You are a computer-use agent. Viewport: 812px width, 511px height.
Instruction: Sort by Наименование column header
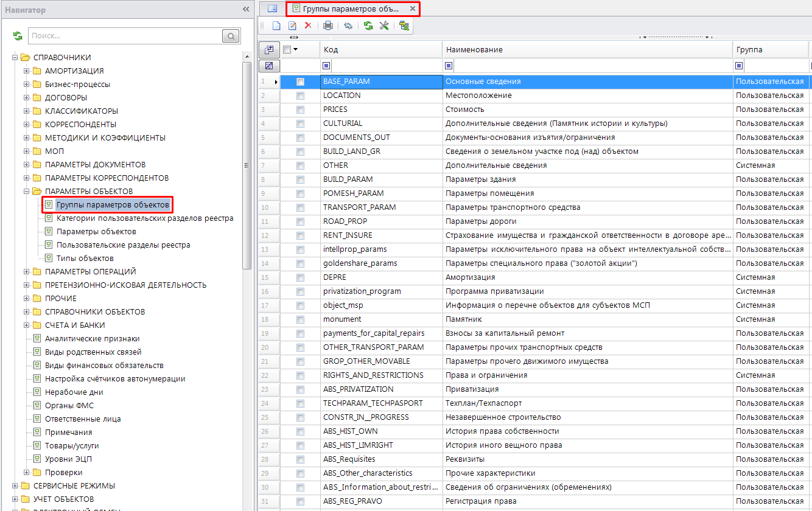(x=588, y=50)
